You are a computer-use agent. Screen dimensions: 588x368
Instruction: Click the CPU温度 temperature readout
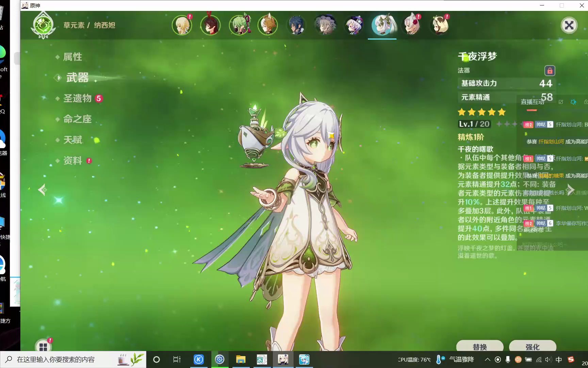(x=414, y=359)
